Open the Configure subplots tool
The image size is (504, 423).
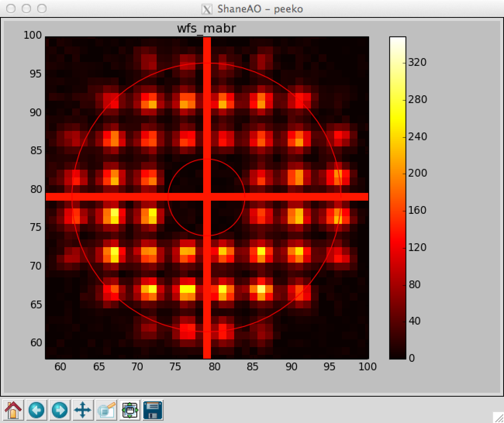pos(129,410)
